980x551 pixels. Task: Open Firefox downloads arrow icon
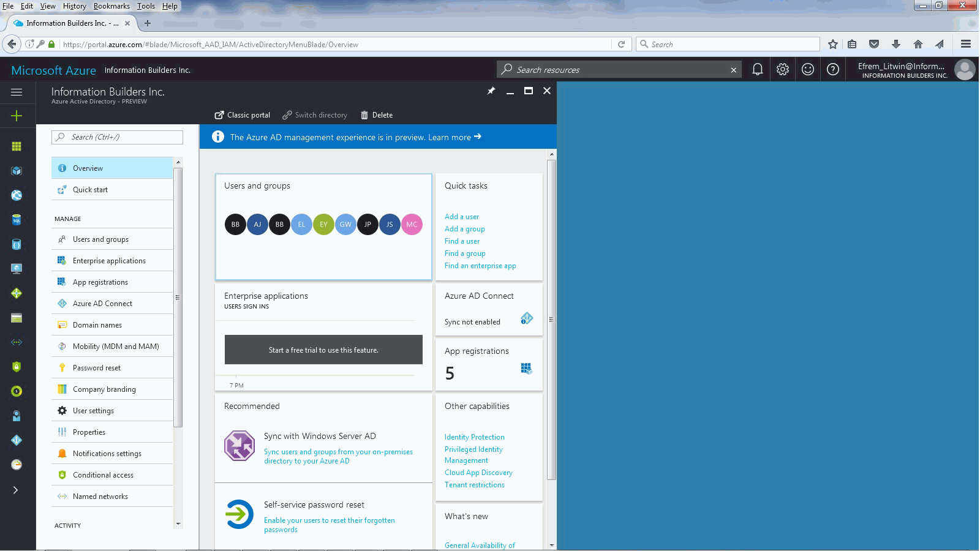coord(895,44)
